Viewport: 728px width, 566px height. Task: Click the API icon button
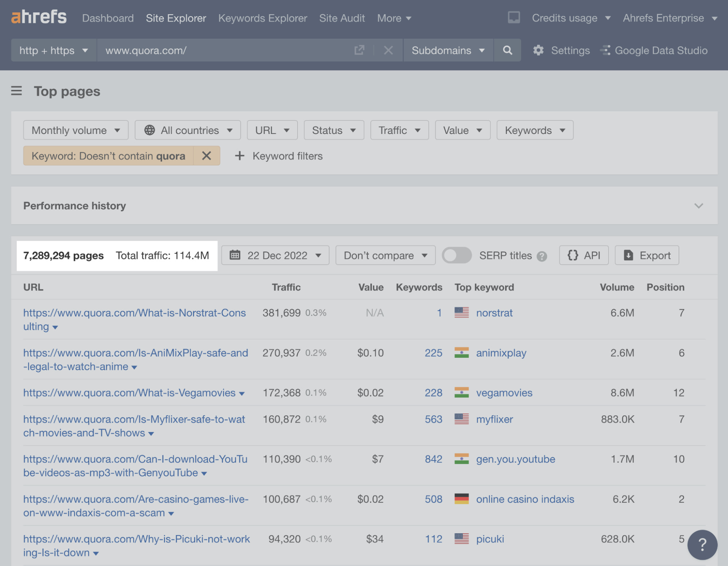pyautogui.click(x=584, y=255)
